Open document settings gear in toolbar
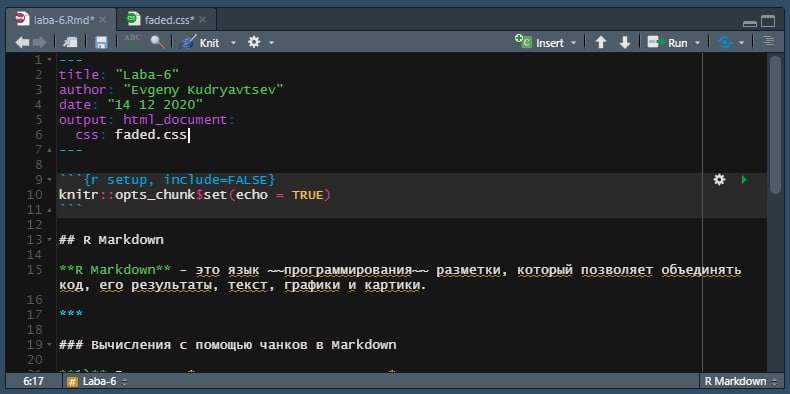790x394 pixels. pos(254,42)
